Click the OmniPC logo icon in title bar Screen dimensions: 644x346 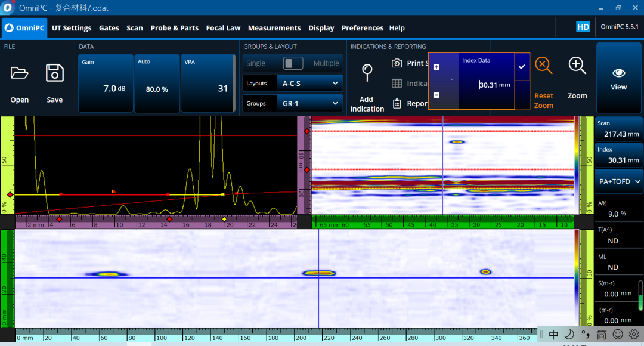pyautogui.click(x=7, y=7)
